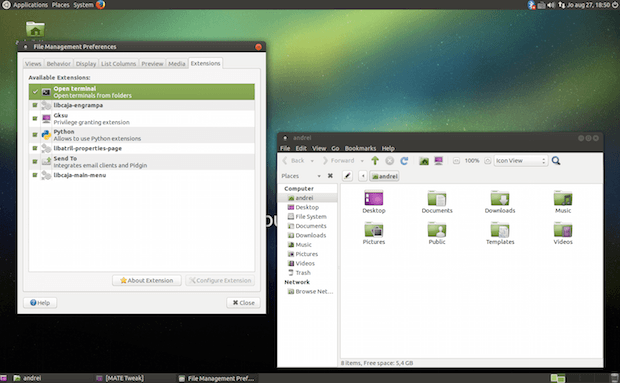The image size is (620, 383).
Task: Click the Stop loading icon in Caja toolbar
Action: [x=389, y=160]
